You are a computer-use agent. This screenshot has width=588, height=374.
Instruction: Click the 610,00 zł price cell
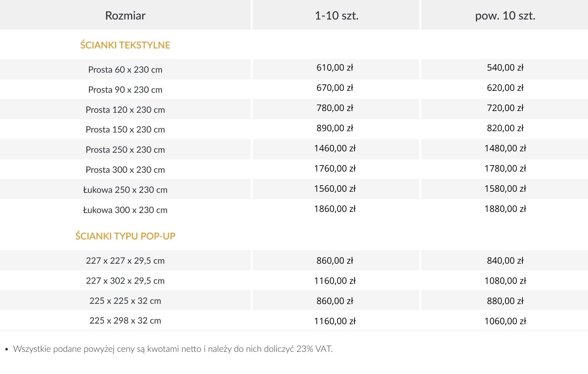coord(335,68)
